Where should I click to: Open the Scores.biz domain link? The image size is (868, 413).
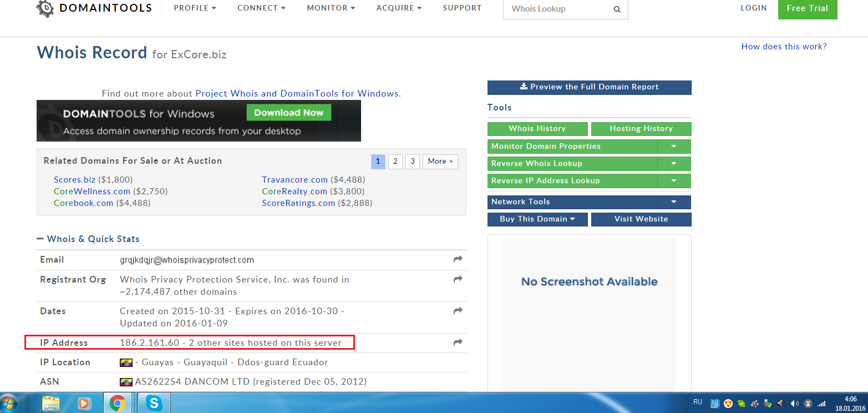74,179
